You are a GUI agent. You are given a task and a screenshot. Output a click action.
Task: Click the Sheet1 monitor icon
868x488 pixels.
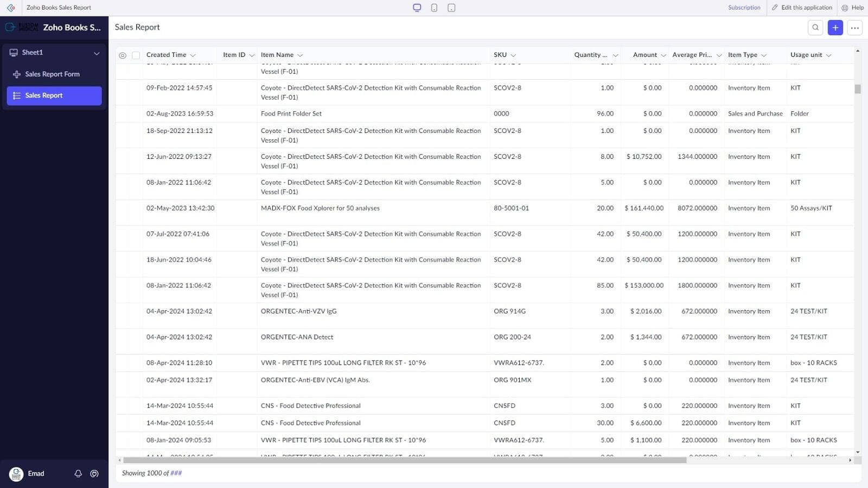click(x=14, y=53)
